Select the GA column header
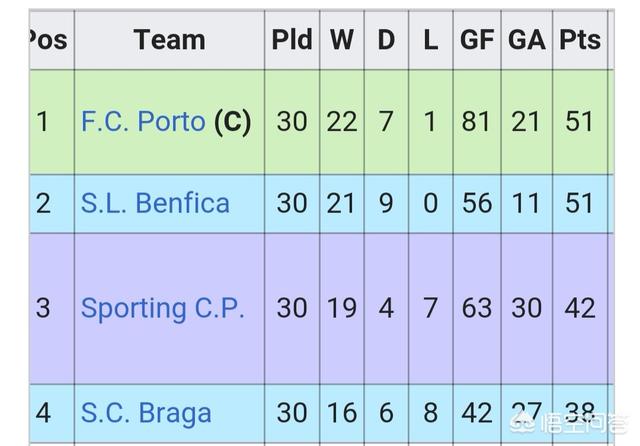 (527, 40)
